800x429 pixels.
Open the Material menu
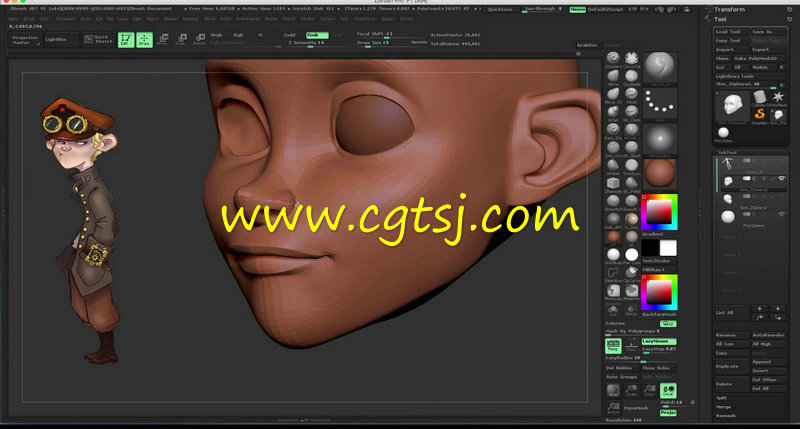pos(190,19)
